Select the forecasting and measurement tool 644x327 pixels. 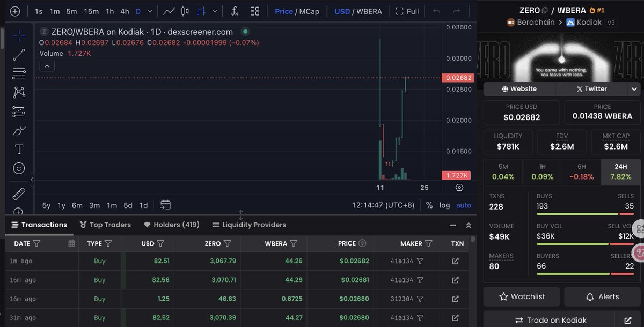[19, 112]
